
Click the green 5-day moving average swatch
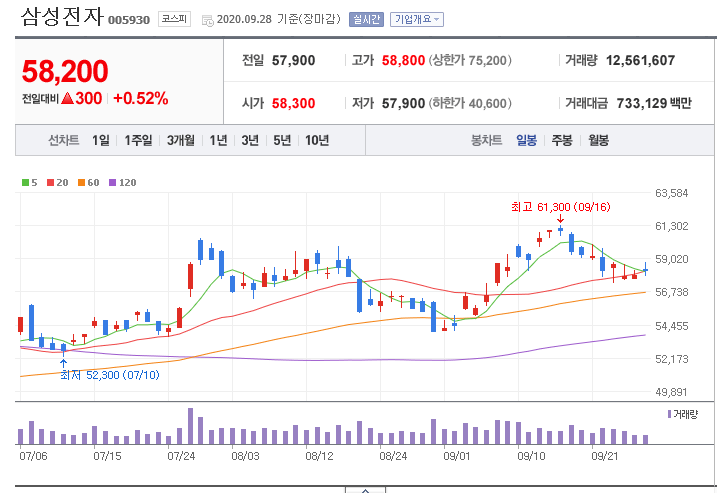pos(25,182)
